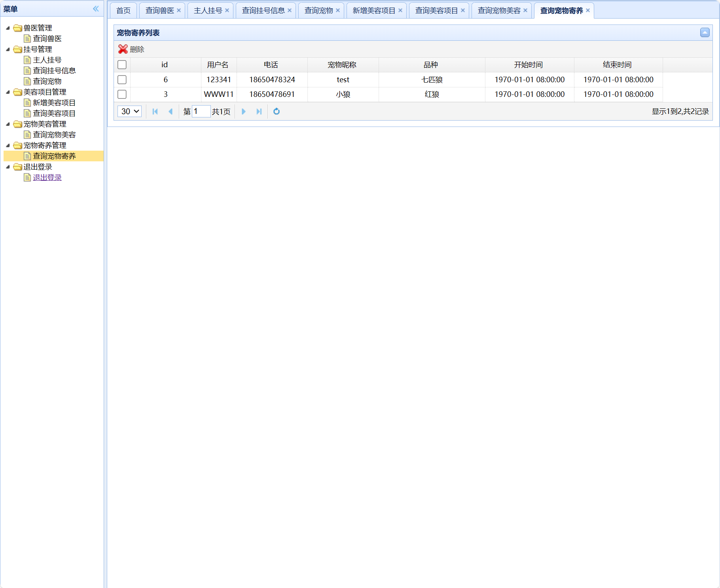Tick the checkbox for row id 3
The height and width of the screenshot is (588, 720).
(x=122, y=94)
